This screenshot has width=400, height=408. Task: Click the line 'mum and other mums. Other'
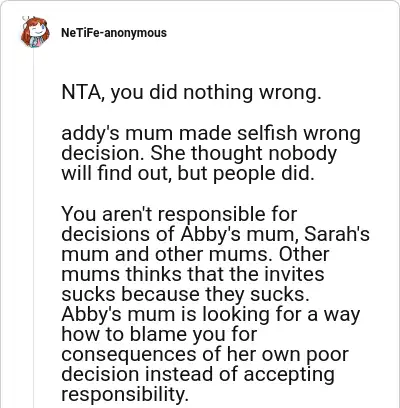195,254
